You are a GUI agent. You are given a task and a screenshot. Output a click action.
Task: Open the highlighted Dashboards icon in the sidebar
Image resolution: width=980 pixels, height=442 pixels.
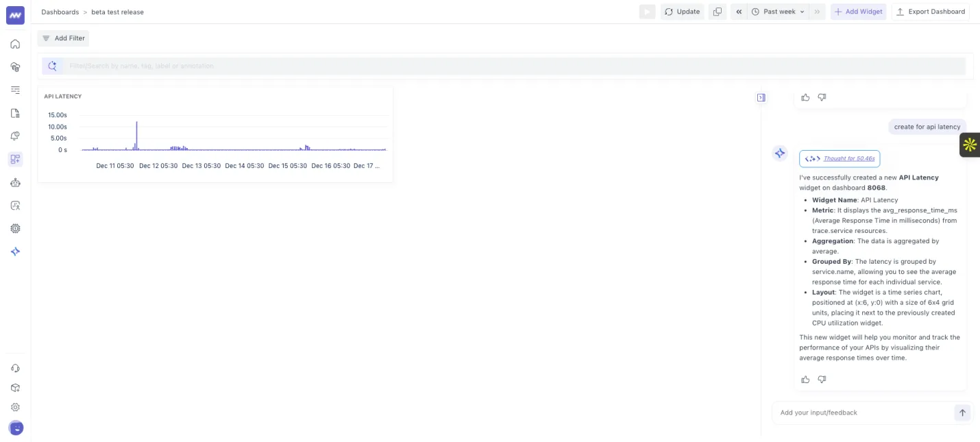pyautogui.click(x=15, y=159)
